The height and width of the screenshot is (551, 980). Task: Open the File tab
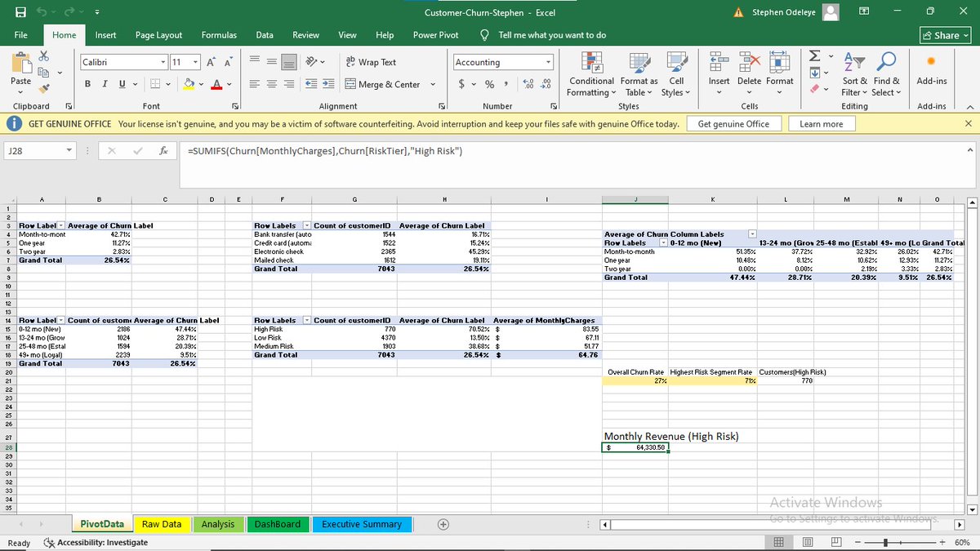click(21, 35)
